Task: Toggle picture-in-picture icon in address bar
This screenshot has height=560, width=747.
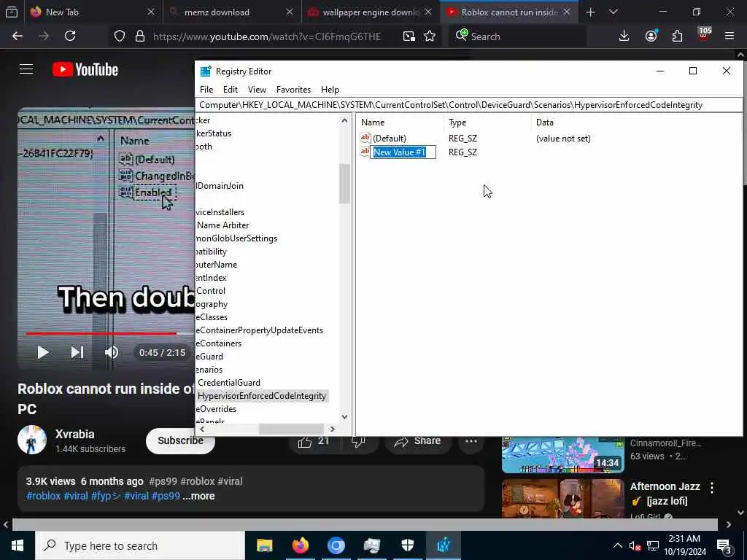Action: [409, 36]
